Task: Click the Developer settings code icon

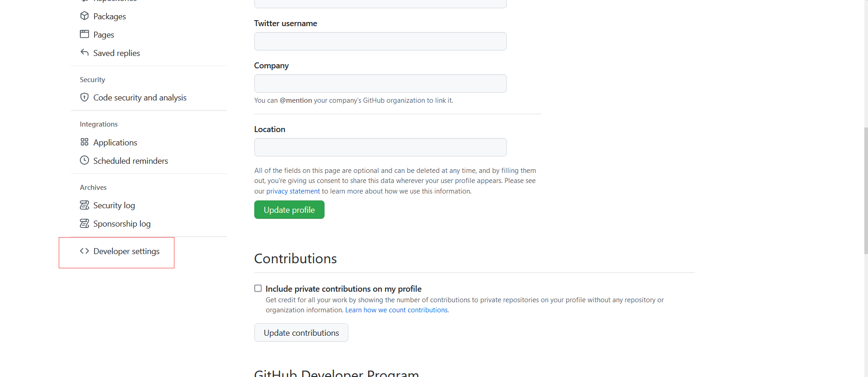Action: (x=84, y=251)
